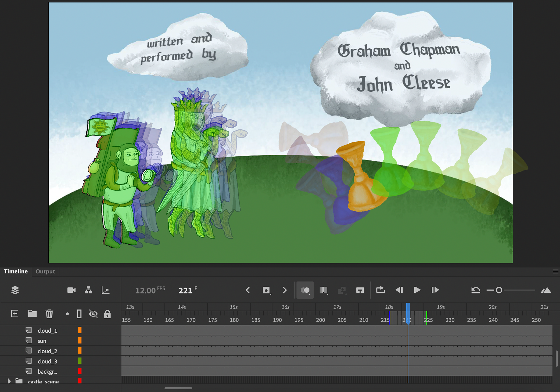Screen dimensions: 560x392
Task: Click the sun layer type icon
Action: [x=29, y=340]
